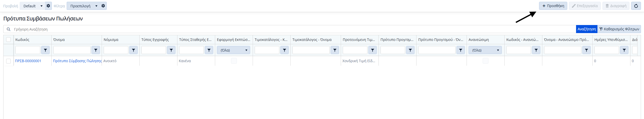
Task: Toggle Ανανεώσιμη checkbox in first row
Action: click(x=485, y=61)
